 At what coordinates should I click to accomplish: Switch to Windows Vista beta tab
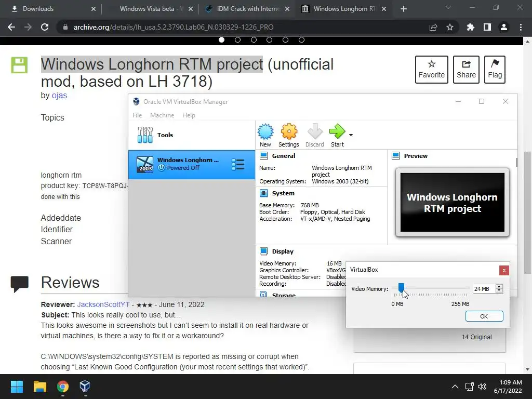coord(151,9)
